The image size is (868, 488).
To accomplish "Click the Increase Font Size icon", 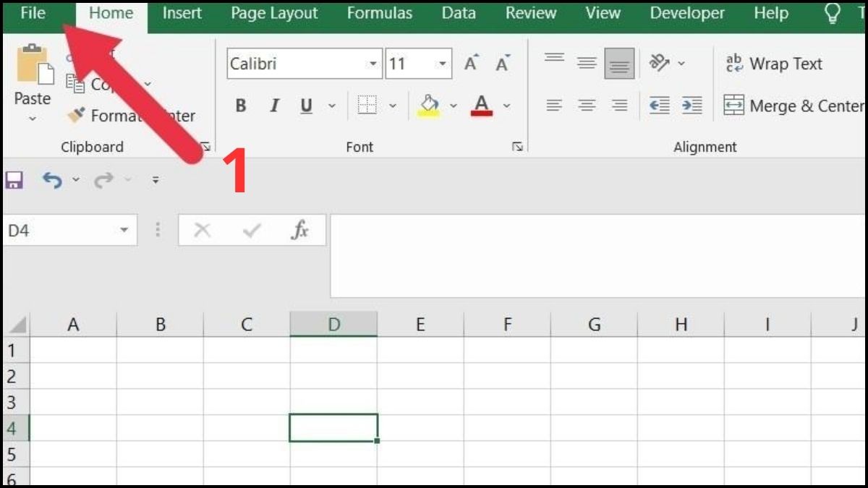I will [471, 63].
